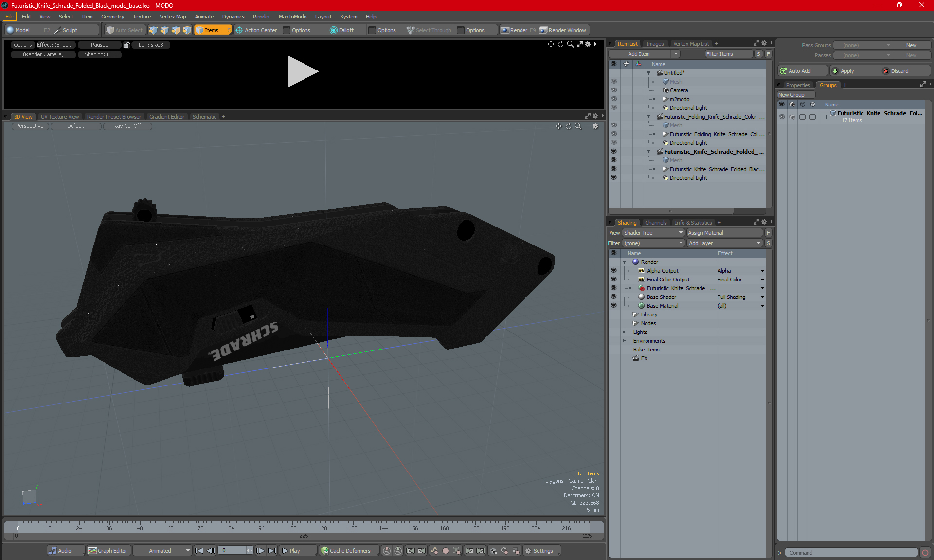Click the Falloff tool
The width and height of the screenshot is (934, 560).
342,30
